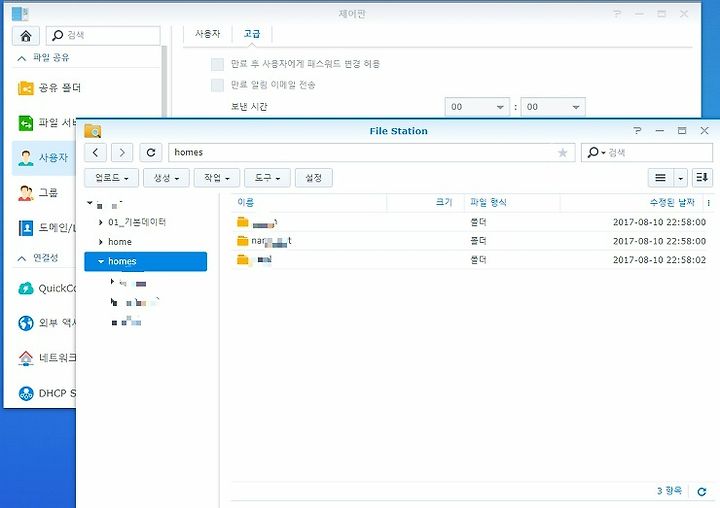Switch File Station to list view mode

(x=660, y=178)
